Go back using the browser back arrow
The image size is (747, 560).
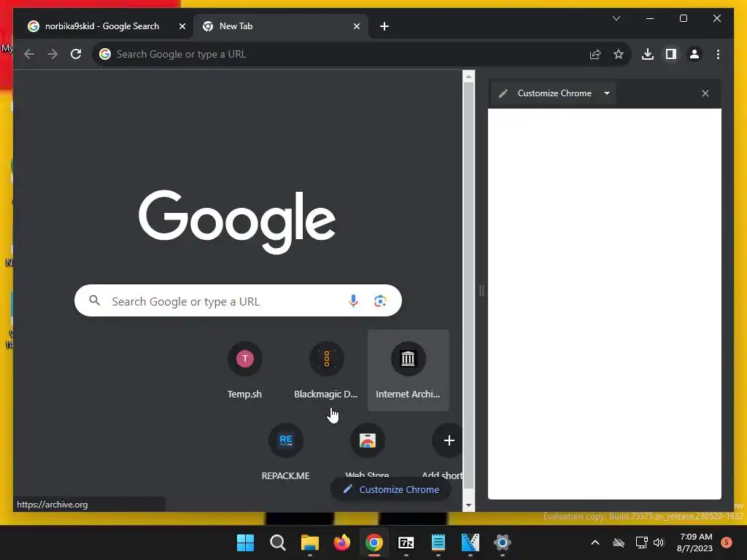pos(29,54)
